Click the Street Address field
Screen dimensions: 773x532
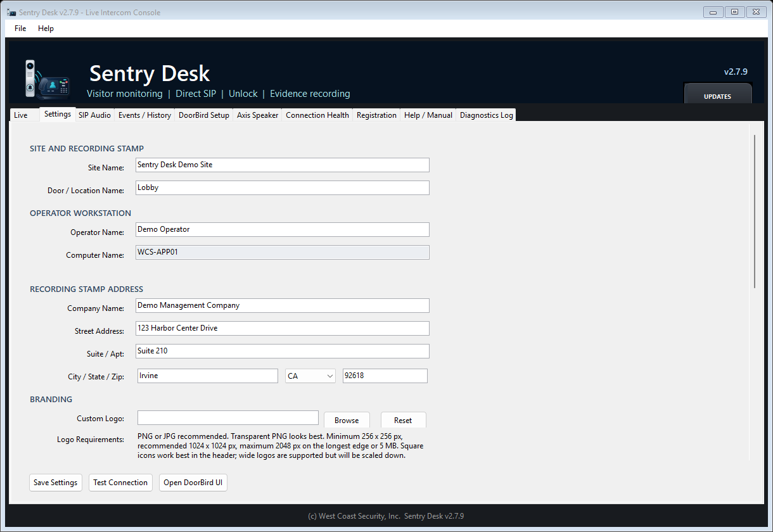point(283,328)
